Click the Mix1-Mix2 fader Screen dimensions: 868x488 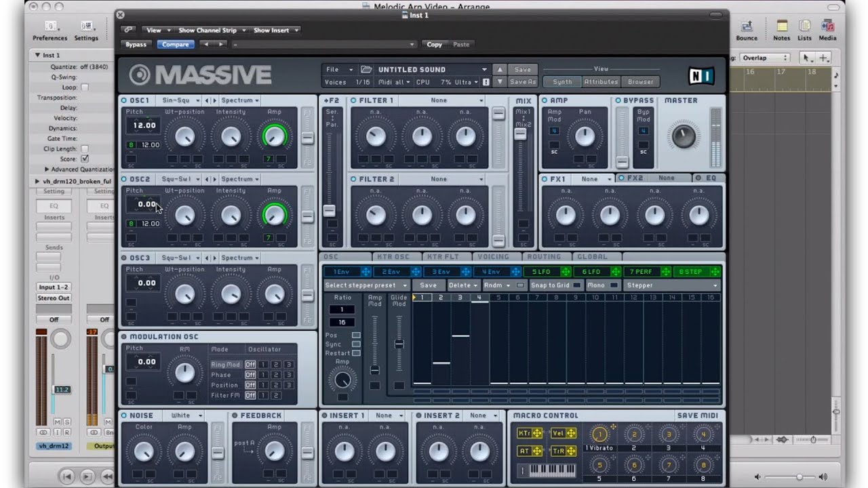tap(520, 134)
